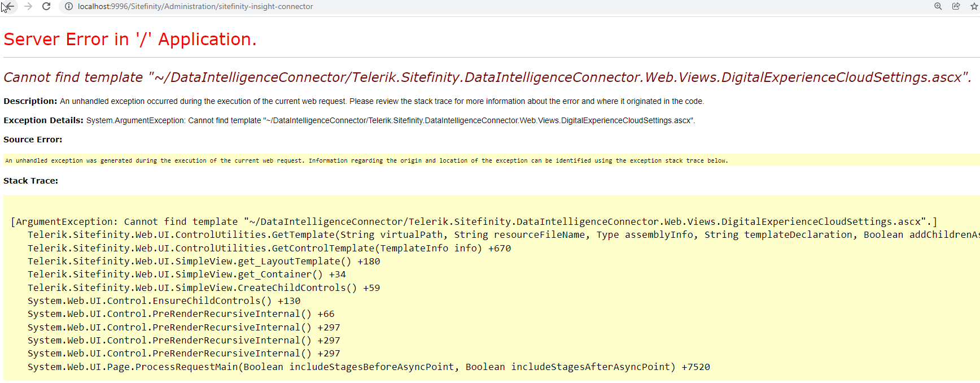The height and width of the screenshot is (383, 980).
Task: Select the "An unhandled exception was generated" source error text
Action: coord(367,160)
